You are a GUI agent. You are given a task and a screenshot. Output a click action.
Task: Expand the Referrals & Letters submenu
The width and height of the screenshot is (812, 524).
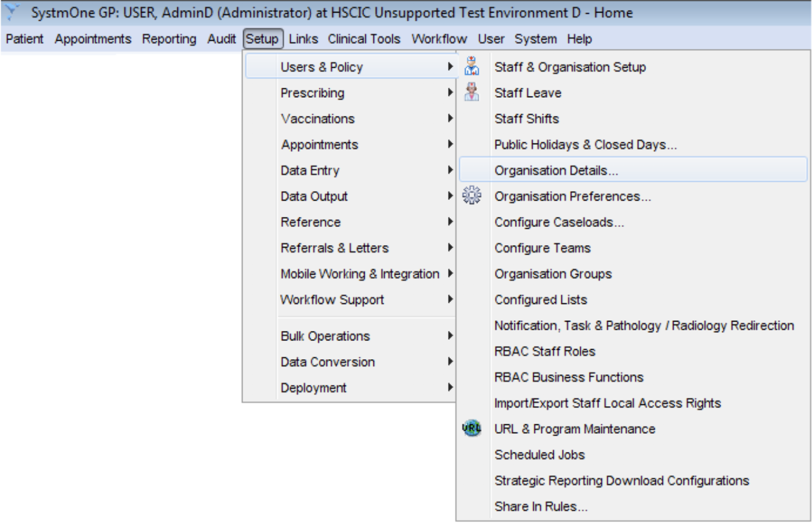[350, 248]
